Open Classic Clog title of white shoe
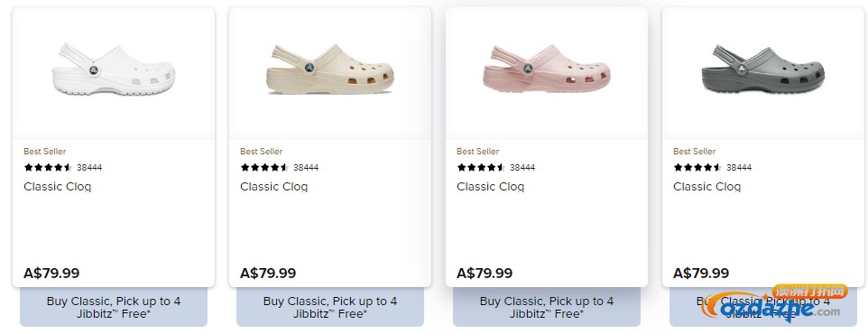This screenshot has height=334, width=868. coord(58,187)
